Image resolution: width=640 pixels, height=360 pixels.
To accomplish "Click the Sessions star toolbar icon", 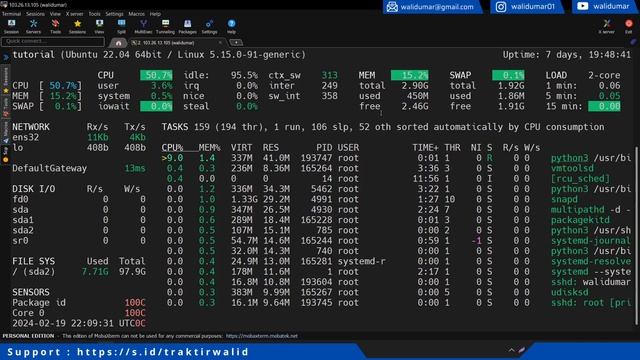I will tap(77, 27).
